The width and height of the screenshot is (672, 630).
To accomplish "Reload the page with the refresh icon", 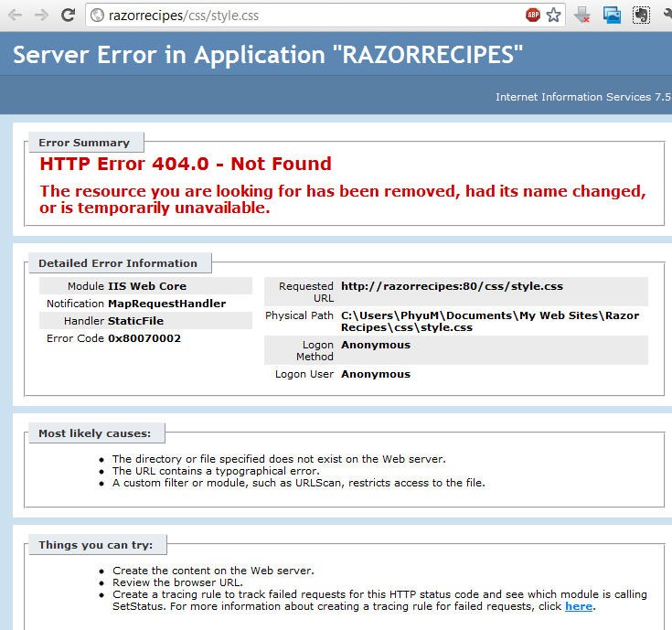I will [69, 16].
